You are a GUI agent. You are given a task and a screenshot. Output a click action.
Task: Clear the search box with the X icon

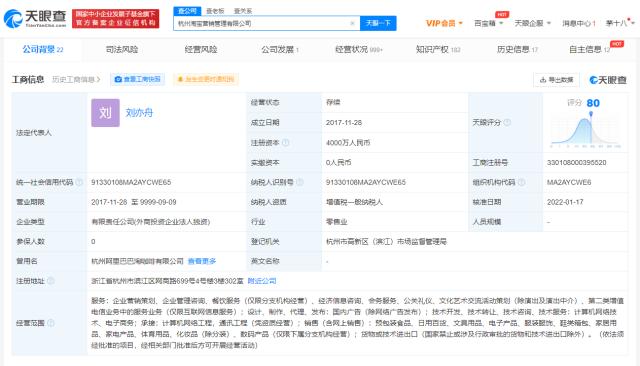[x=352, y=23]
